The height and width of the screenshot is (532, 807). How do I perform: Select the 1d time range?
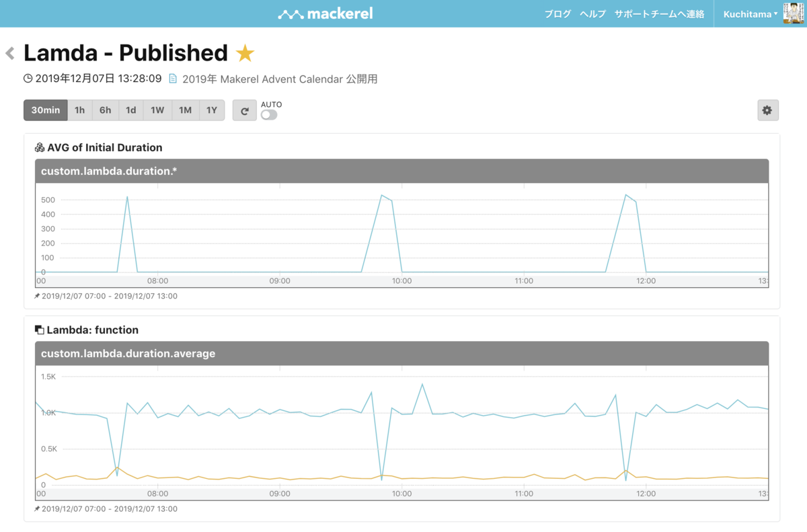[131, 110]
